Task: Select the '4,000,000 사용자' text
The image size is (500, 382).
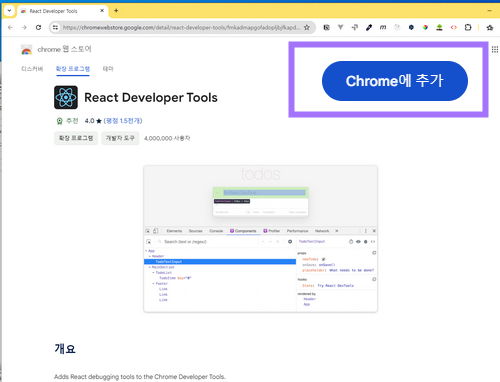Action: [x=167, y=138]
